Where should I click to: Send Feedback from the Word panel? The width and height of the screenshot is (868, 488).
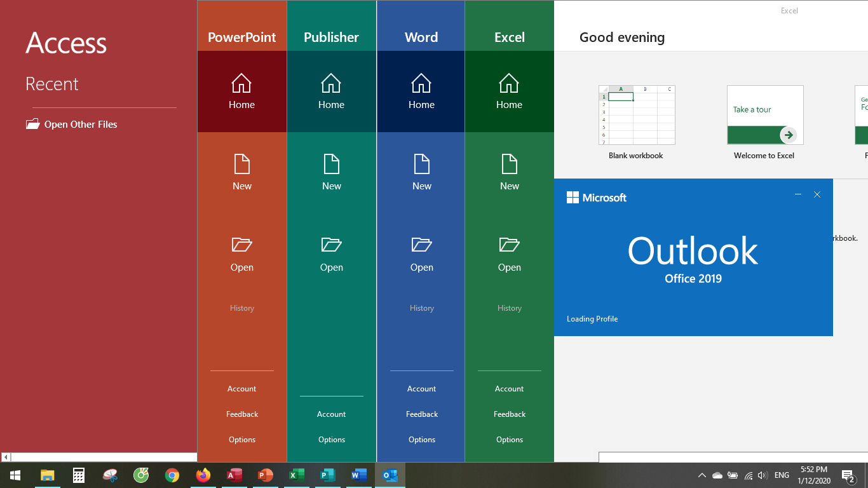(421, 414)
